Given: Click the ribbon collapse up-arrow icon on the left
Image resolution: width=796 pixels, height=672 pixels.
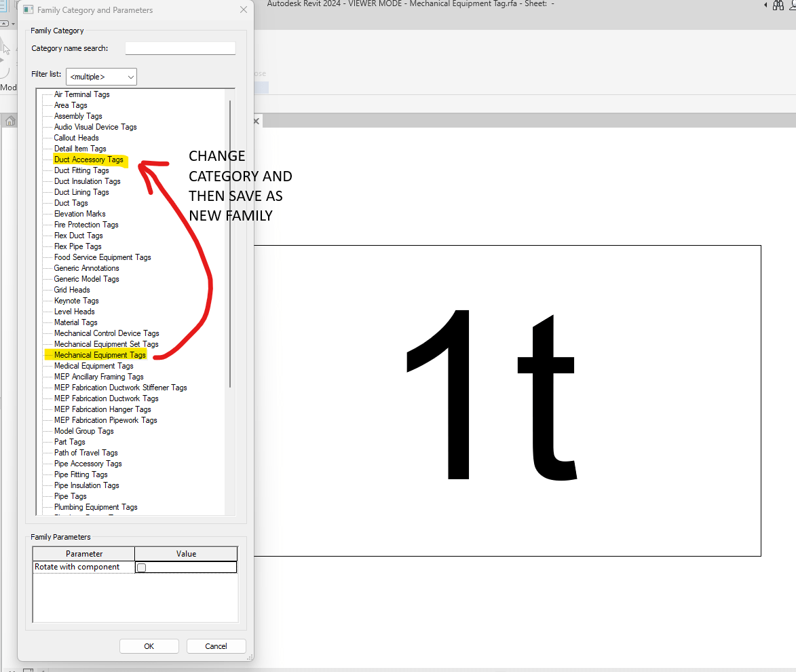Looking at the screenshot, I should click(x=3, y=23).
